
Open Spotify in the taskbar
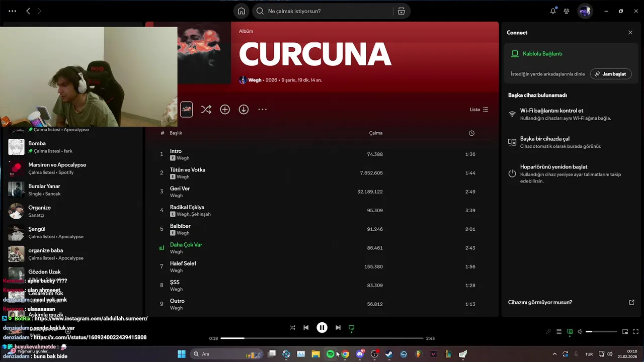(330, 354)
